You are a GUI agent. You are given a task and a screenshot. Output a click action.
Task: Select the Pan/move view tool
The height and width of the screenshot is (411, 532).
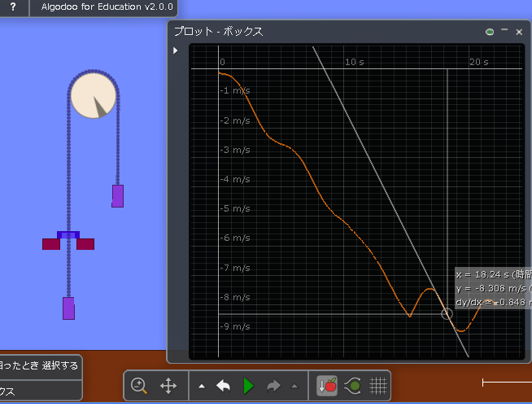168,386
